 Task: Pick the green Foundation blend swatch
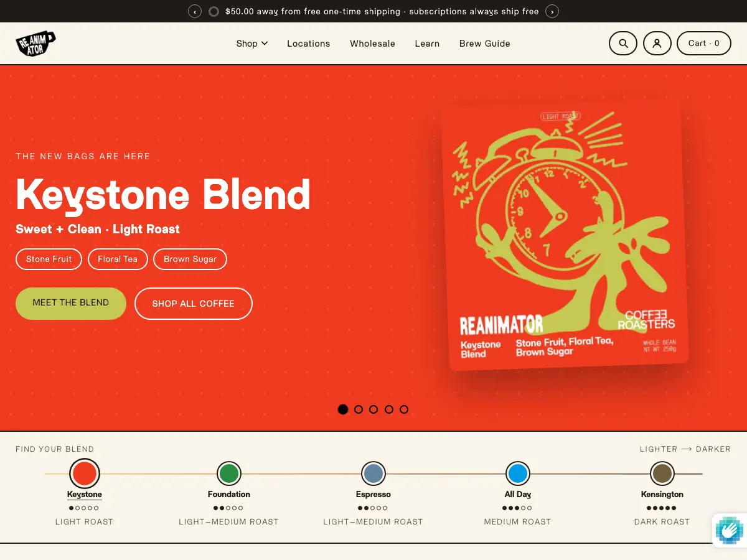click(229, 474)
